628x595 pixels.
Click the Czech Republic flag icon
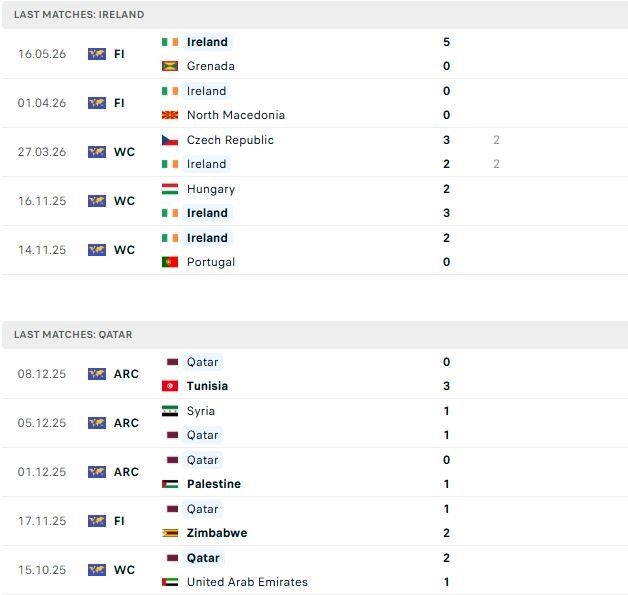coord(170,140)
